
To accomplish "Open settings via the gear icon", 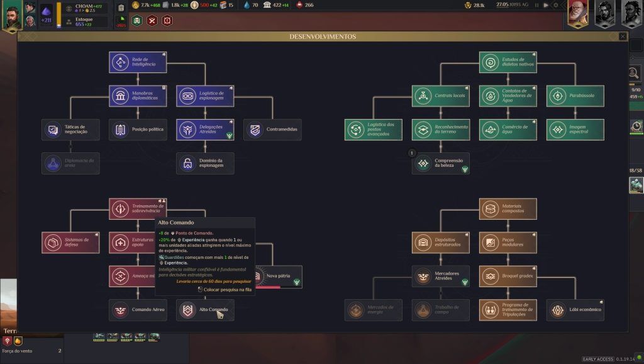I will [x=555, y=5].
